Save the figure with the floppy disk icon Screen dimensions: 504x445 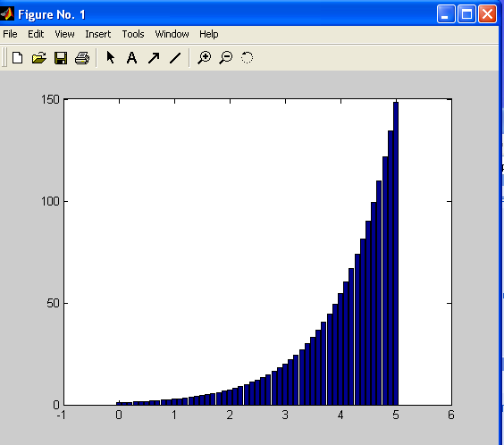point(61,58)
